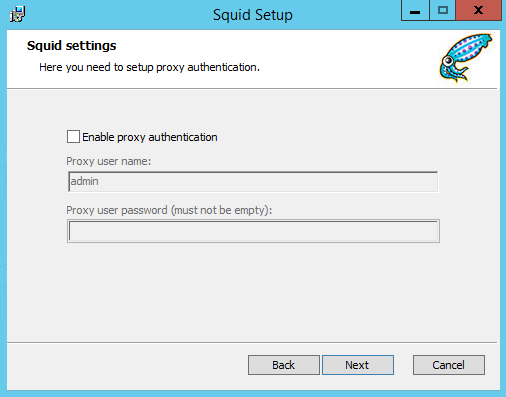Click into the Proxy user name field
506x397 pixels.
[253, 182]
